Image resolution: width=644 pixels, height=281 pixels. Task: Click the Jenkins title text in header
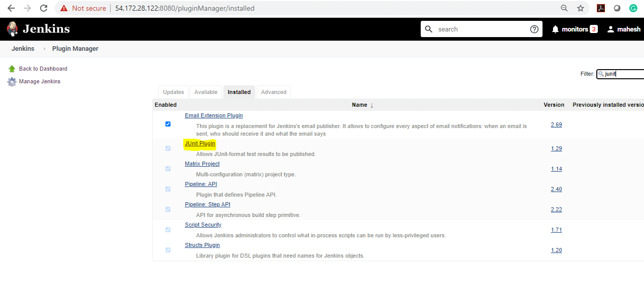click(46, 29)
